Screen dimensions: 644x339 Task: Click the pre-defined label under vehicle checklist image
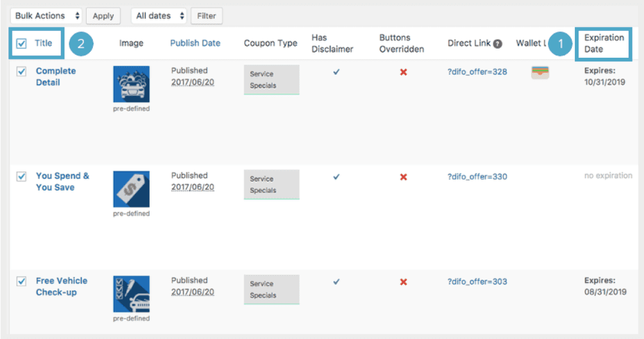click(132, 319)
